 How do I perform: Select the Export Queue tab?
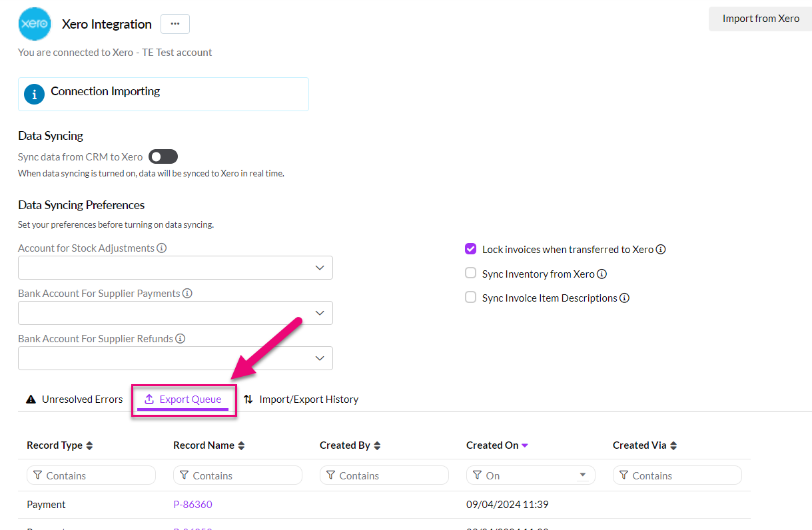tap(183, 399)
